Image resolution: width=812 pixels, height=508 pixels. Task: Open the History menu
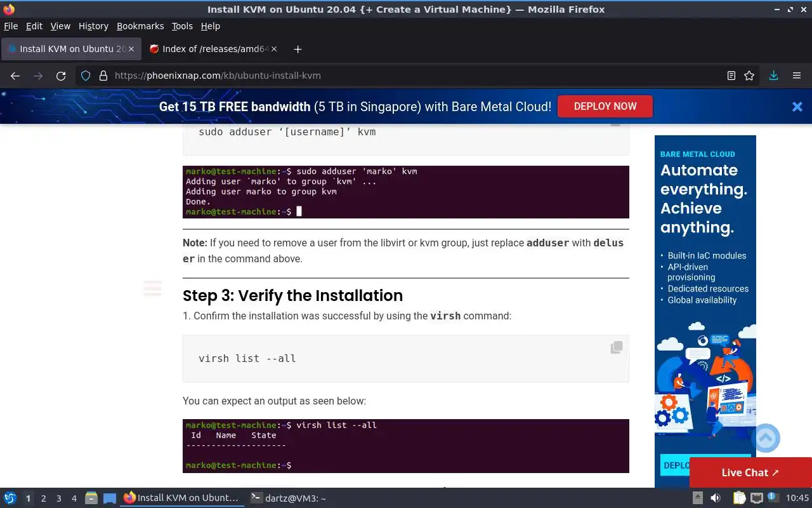[x=93, y=26]
